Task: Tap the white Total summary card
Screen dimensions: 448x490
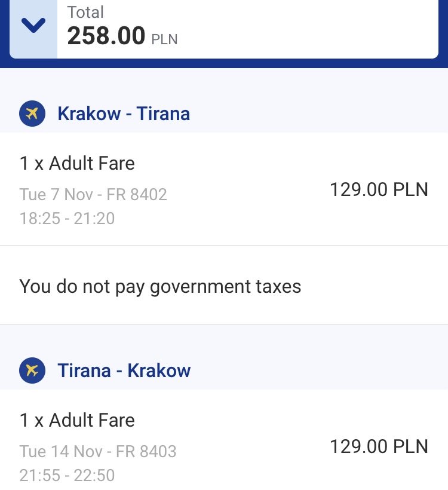Action: point(224,29)
